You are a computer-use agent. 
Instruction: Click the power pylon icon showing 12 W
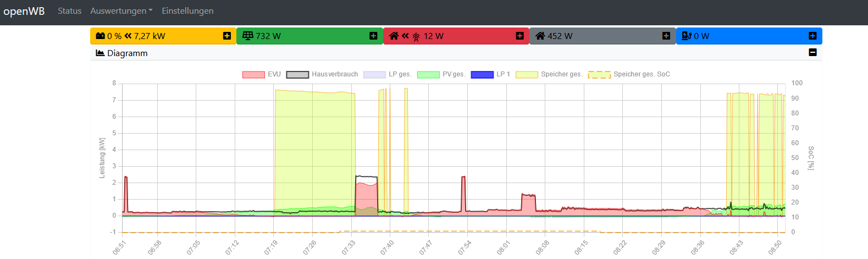pyautogui.click(x=416, y=36)
